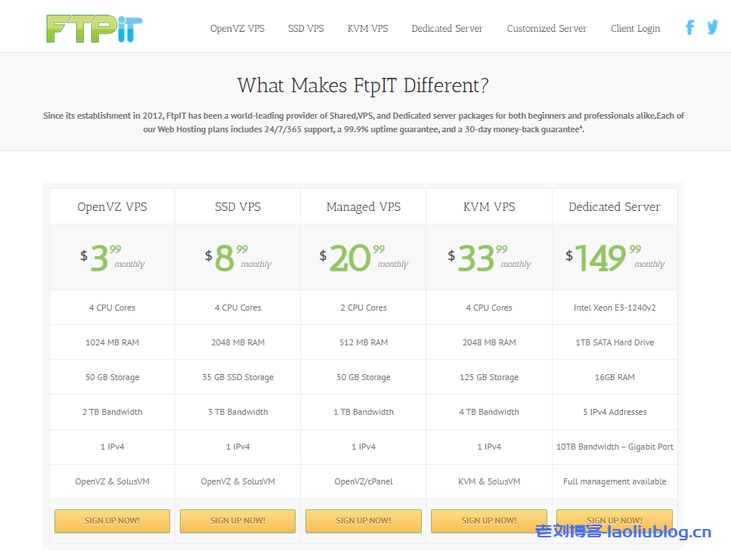This screenshot has height=560, width=731.
Task: Open the Dedicated Server navigation link
Action: (447, 29)
